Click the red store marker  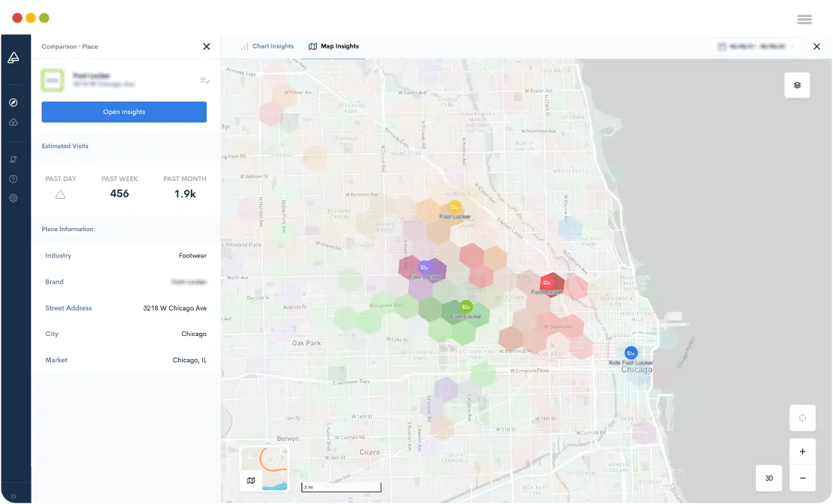[547, 282]
